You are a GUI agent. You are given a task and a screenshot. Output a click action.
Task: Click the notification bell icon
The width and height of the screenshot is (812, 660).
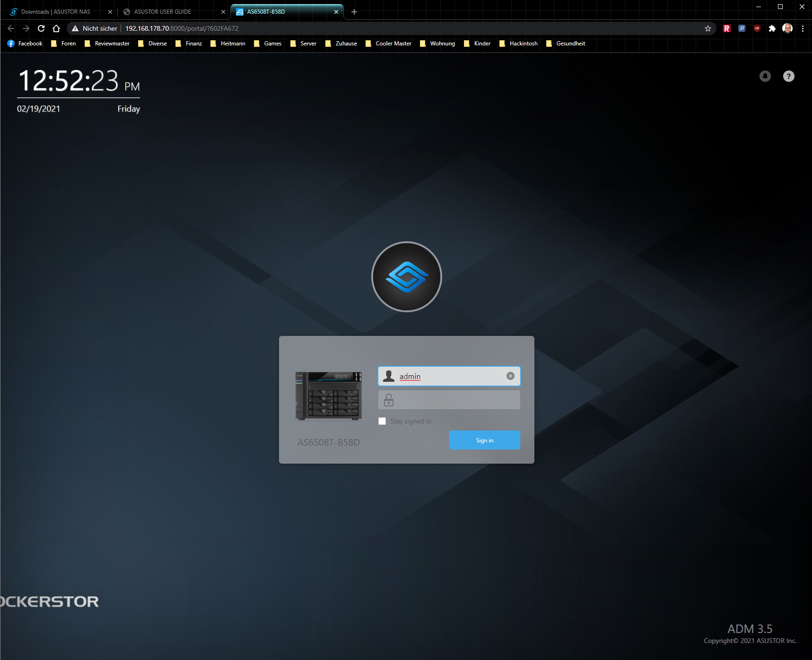click(765, 76)
